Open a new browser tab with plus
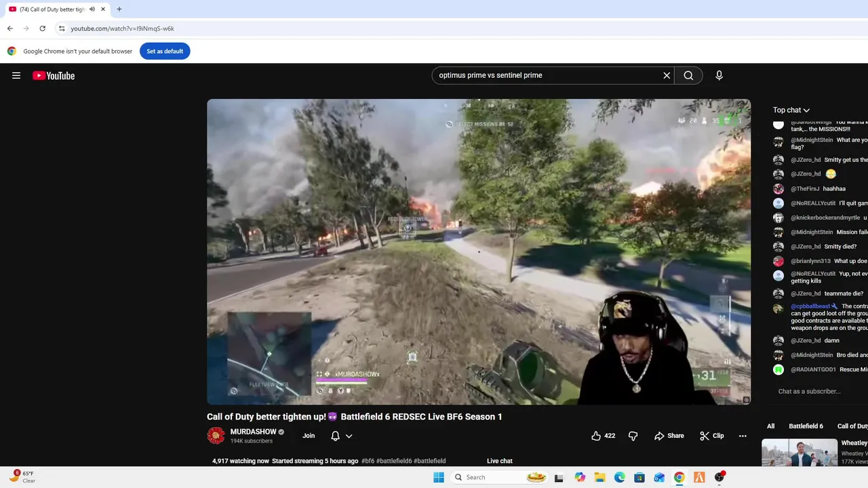868x488 pixels. coord(119,9)
